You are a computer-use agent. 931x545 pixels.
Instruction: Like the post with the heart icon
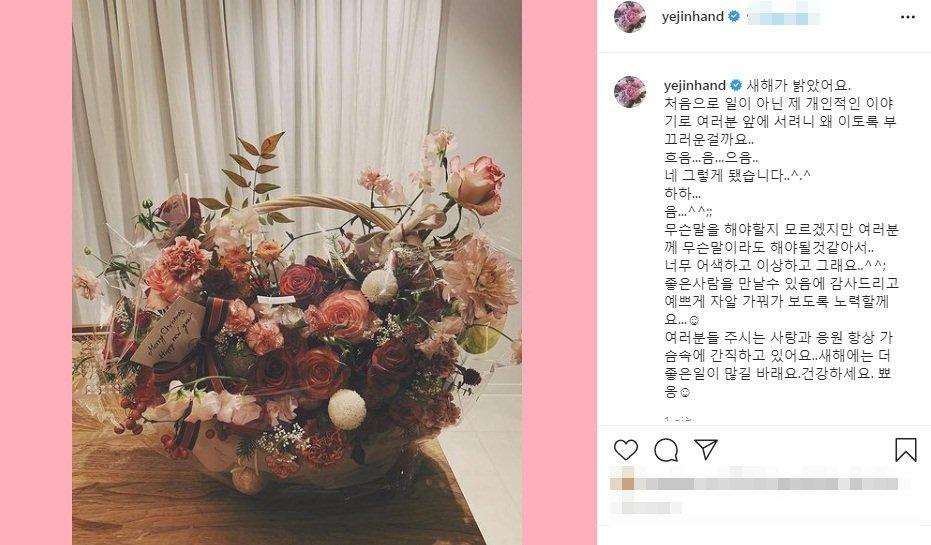(x=625, y=450)
